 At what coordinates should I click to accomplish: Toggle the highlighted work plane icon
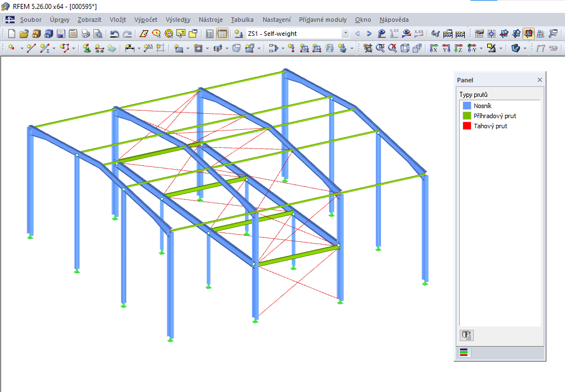pos(529,34)
